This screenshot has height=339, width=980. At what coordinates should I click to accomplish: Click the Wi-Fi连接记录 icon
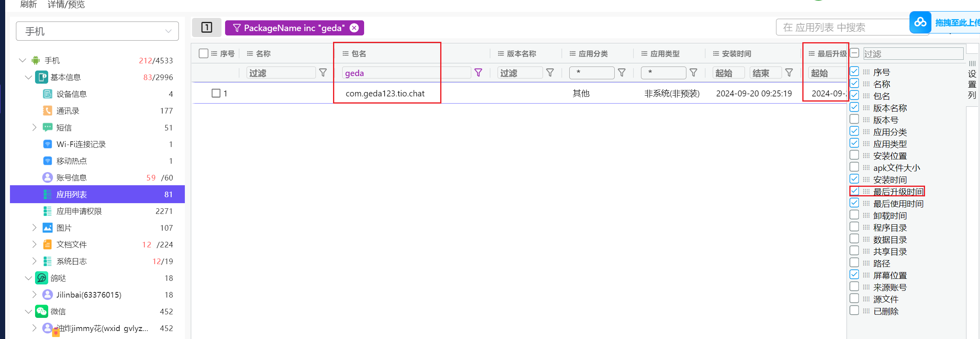[47, 144]
